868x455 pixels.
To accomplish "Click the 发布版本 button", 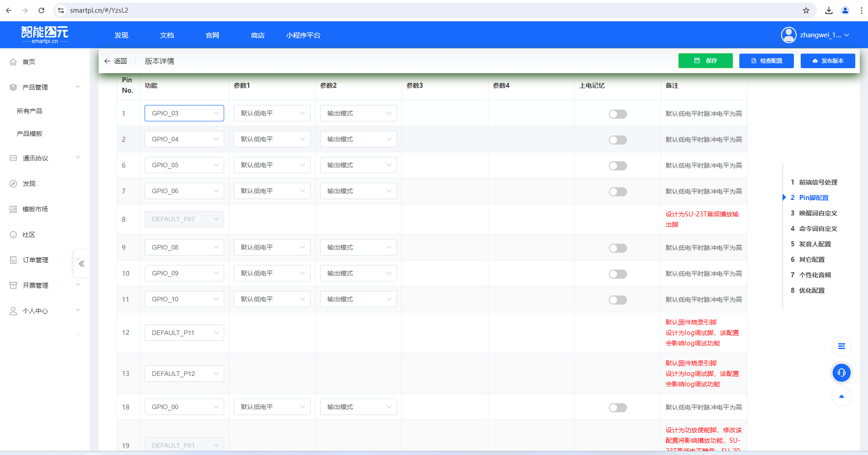I will 828,60.
